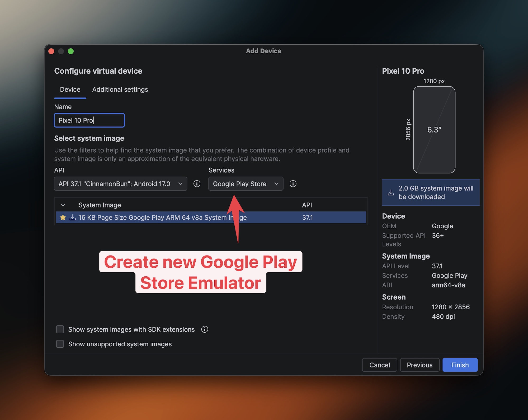Click the Select system image heading

coord(89,138)
